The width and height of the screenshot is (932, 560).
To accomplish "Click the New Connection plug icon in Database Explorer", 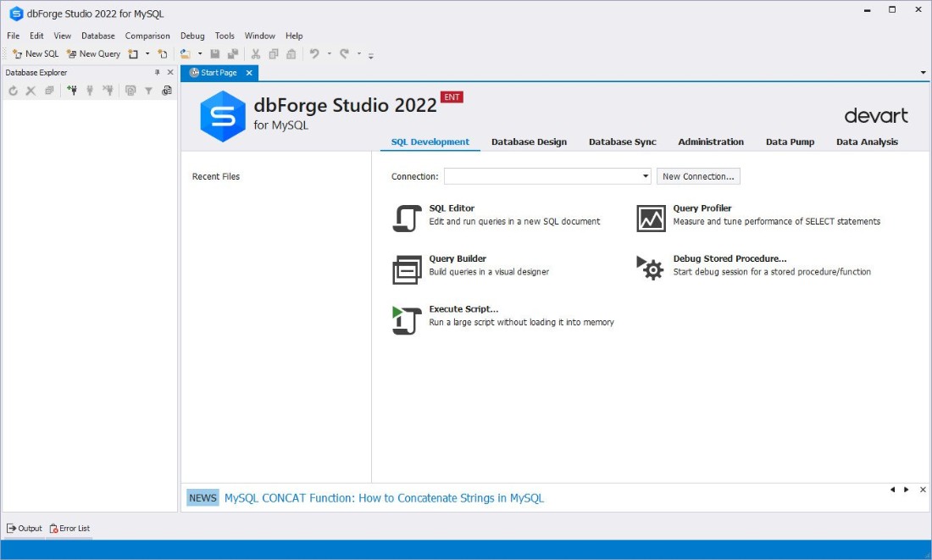I will 72,91.
